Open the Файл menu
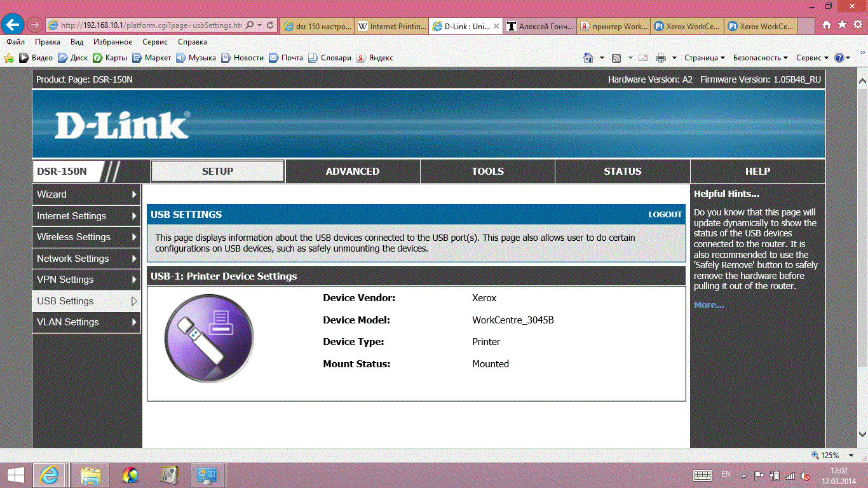Screen dimensions: 868x488 [x=16, y=42]
